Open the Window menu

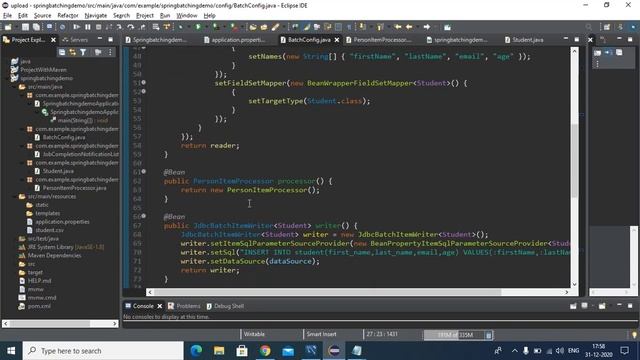click(x=187, y=16)
